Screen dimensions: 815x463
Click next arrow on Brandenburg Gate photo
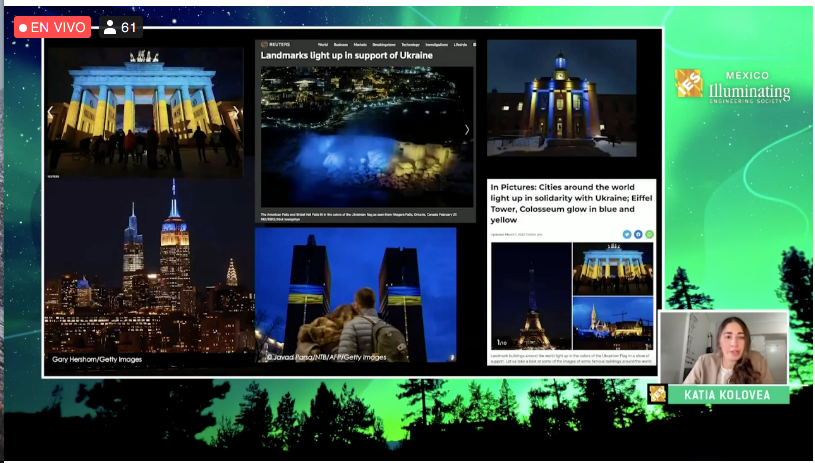(236, 112)
